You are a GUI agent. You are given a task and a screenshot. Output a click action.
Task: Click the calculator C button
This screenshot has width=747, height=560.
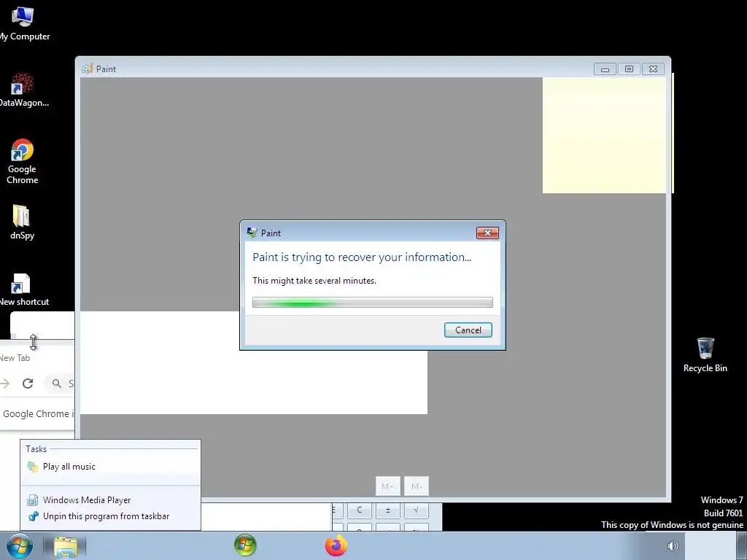359,510
